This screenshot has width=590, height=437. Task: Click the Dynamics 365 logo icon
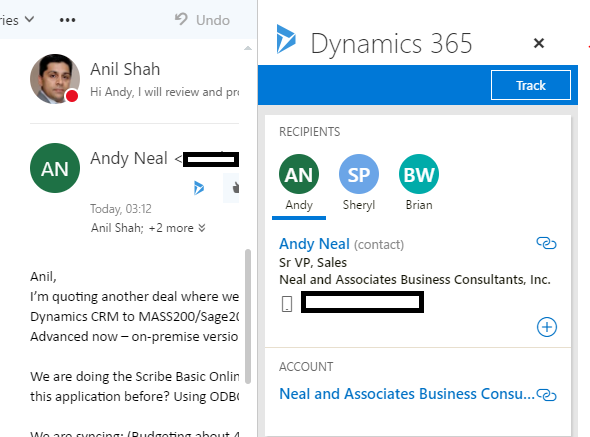(286, 39)
